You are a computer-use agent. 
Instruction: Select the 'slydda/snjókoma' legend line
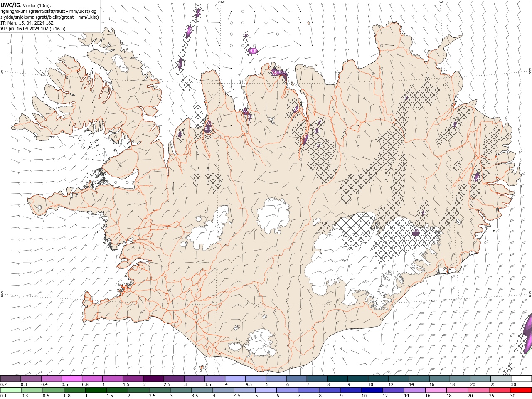tap(50, 17)
